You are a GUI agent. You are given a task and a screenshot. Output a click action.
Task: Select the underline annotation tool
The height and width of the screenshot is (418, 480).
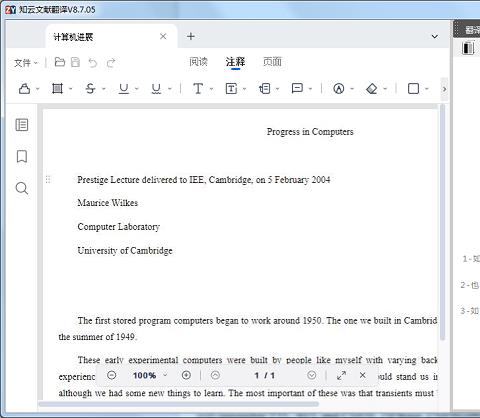(x=124, y=89)
